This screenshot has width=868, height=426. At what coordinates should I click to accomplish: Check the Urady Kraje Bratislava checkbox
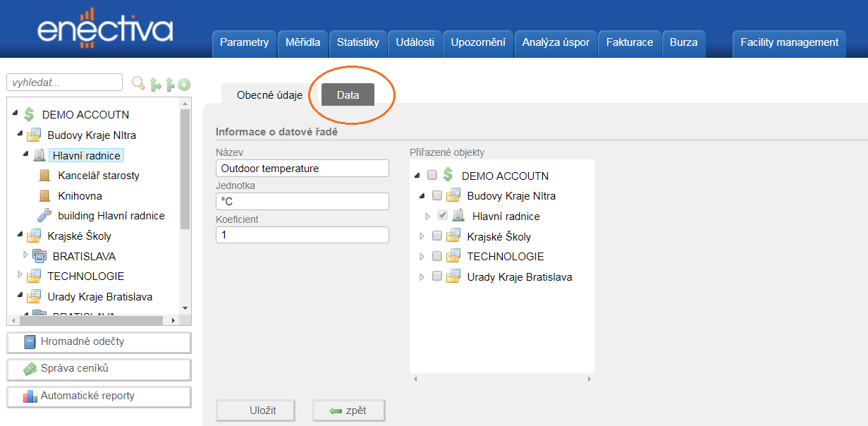pos(437,276)
